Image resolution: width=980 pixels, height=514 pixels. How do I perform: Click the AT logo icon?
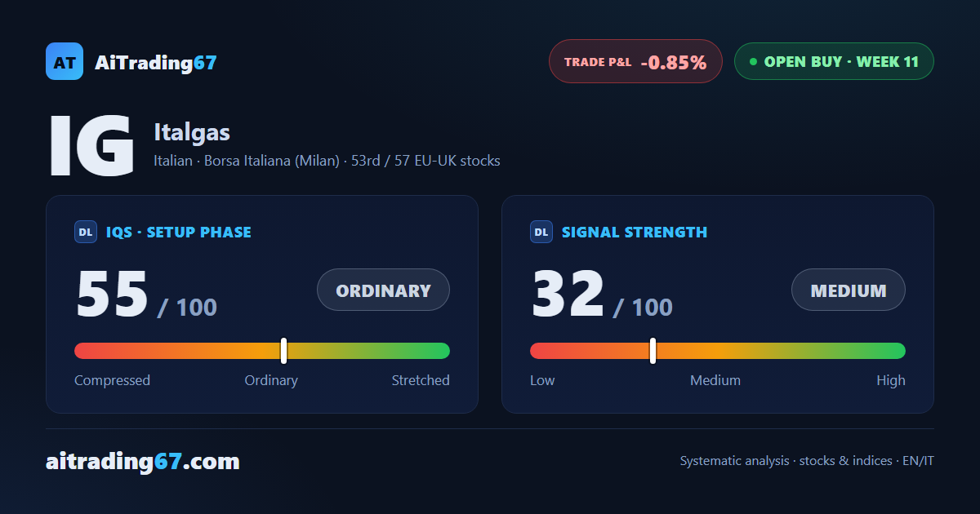pyautogui.click(x=65, y=61)
